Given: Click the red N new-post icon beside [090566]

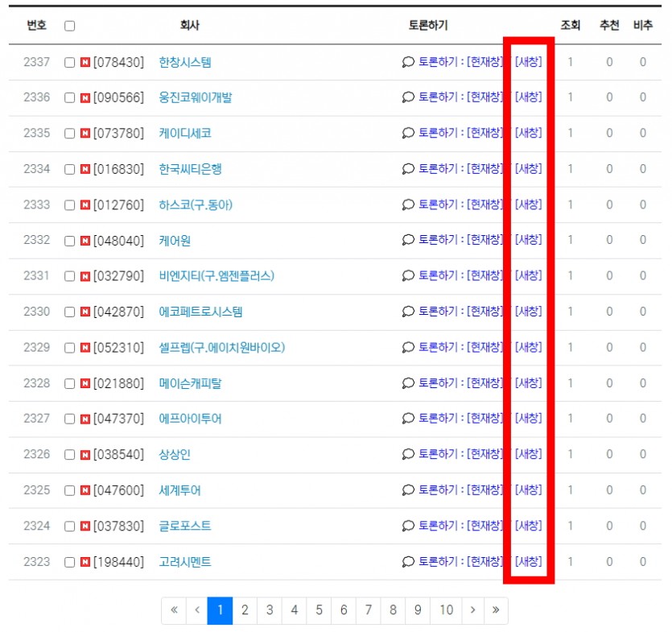Looking at the screenshot, I should [85, 97].
